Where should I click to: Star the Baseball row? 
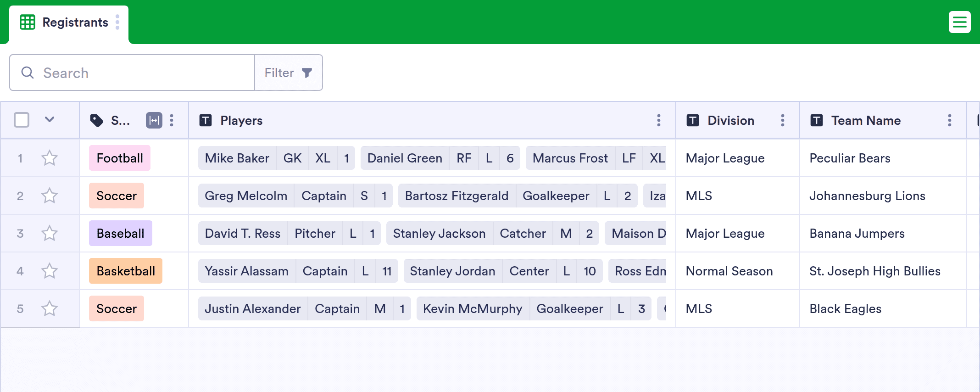coord(50,234)
